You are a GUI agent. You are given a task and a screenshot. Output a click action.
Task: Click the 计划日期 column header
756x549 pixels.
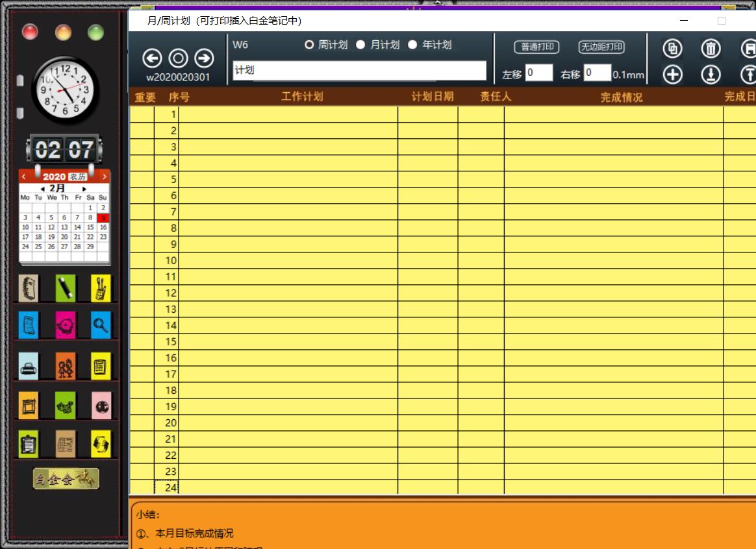pyautogui.click(x=433, y=96)
